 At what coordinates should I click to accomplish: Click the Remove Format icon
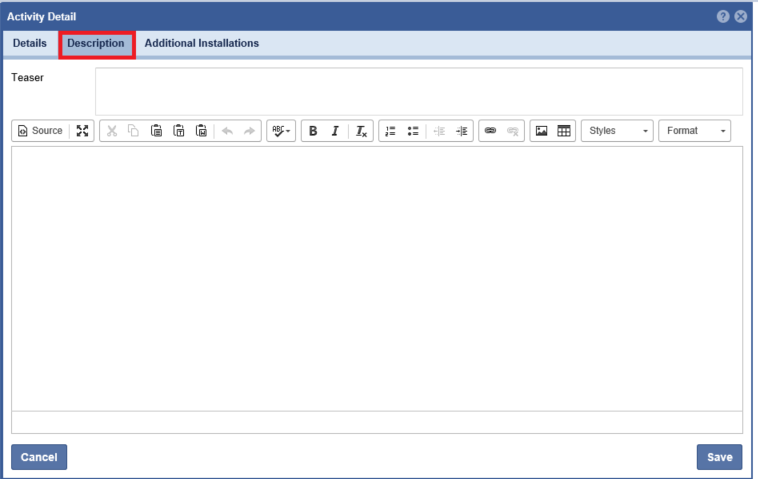362,131
